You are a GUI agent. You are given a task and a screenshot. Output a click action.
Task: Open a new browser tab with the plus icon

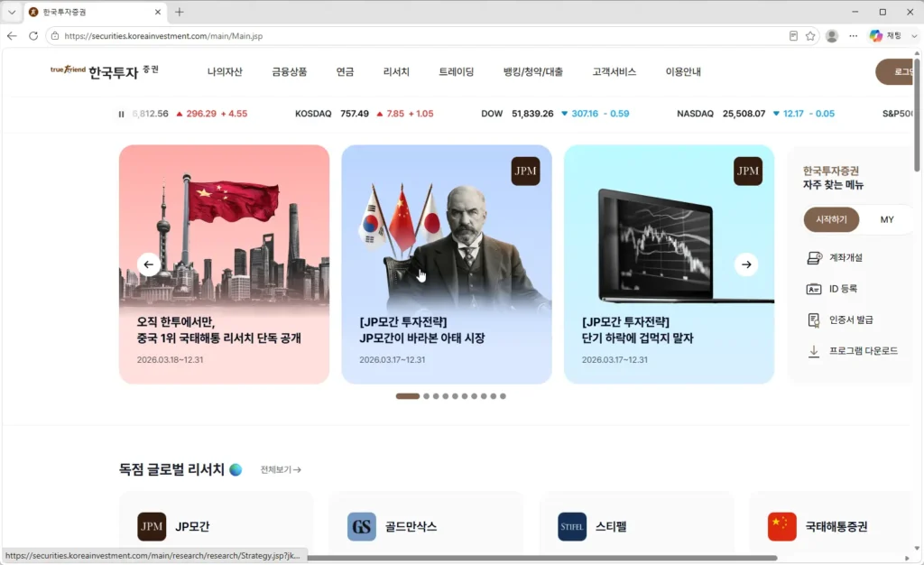[x=180, y=12]
